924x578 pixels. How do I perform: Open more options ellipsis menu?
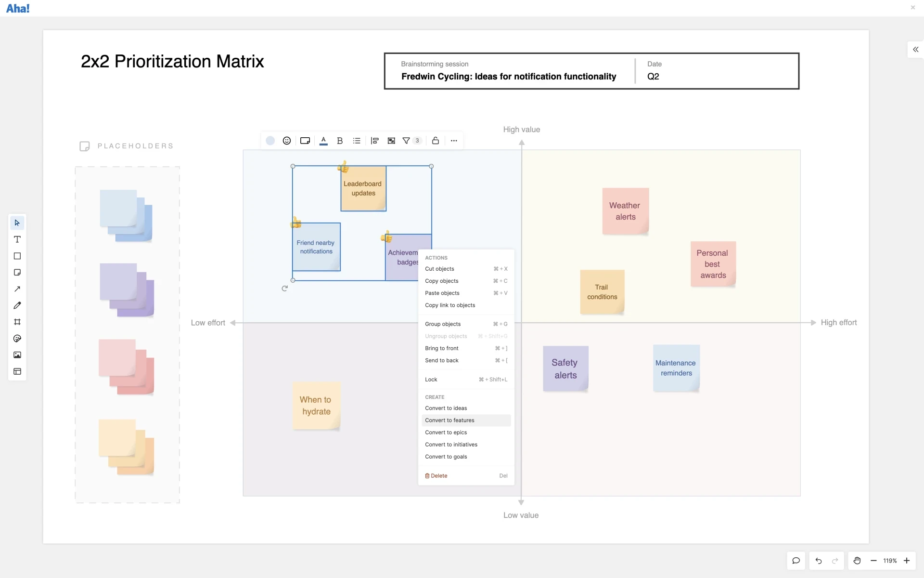coord(454,141)
